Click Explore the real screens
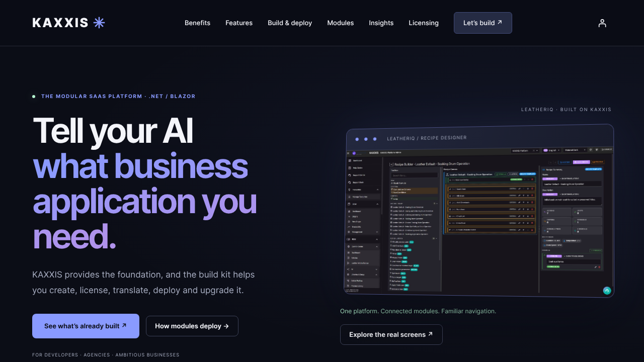 click(x=391, y=335)
